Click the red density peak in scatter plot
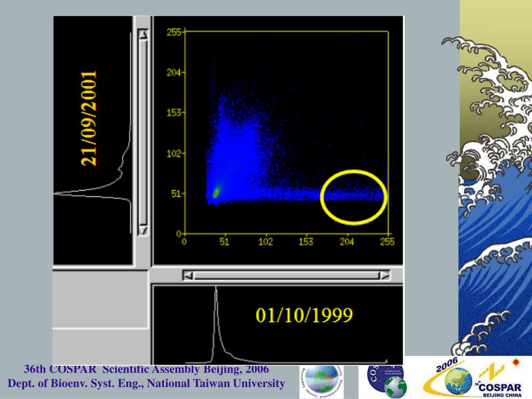 [x=216, y=193]
